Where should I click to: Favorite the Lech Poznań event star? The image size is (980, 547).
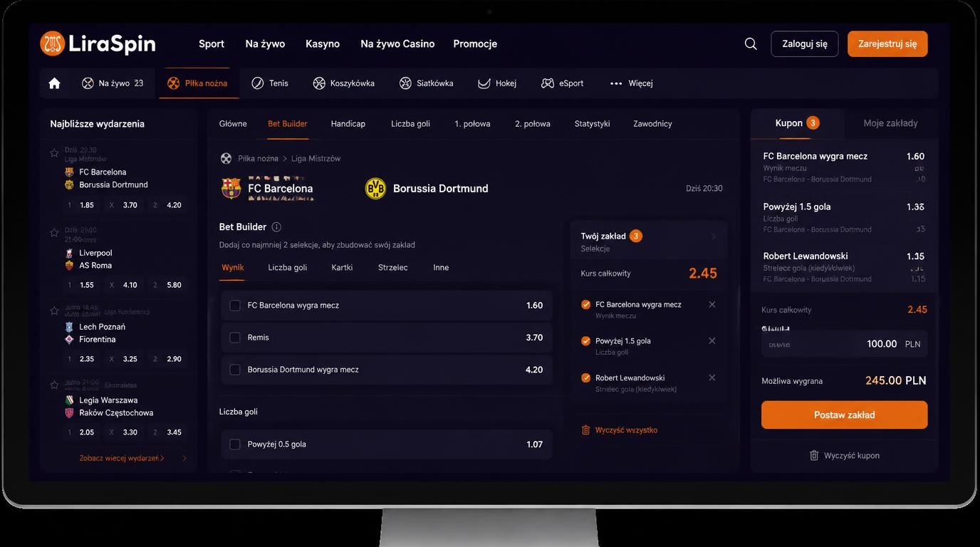pos(54,311)
